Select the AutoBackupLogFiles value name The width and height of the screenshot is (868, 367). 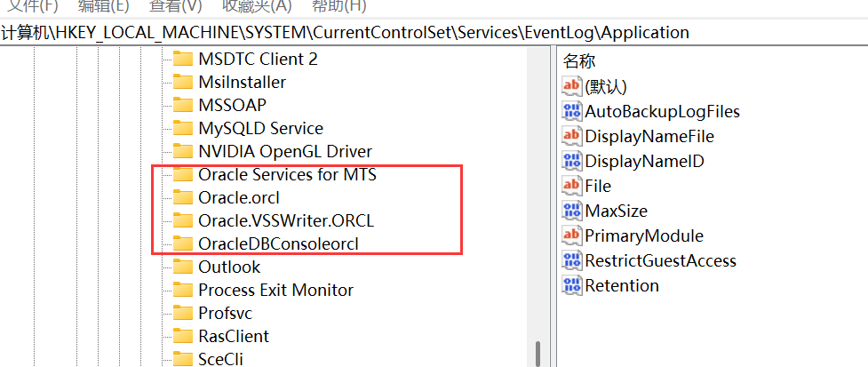click(x=663, y=111)
